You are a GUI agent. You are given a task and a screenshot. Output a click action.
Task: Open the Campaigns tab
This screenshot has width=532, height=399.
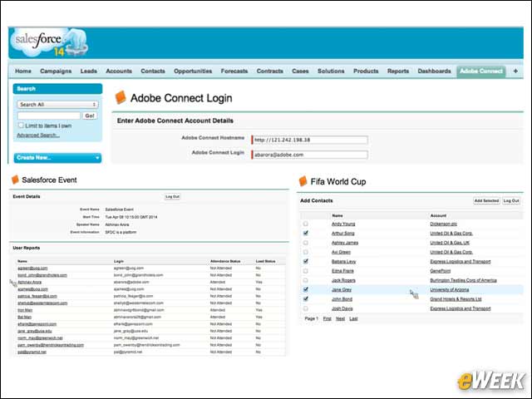pos(56,71)
